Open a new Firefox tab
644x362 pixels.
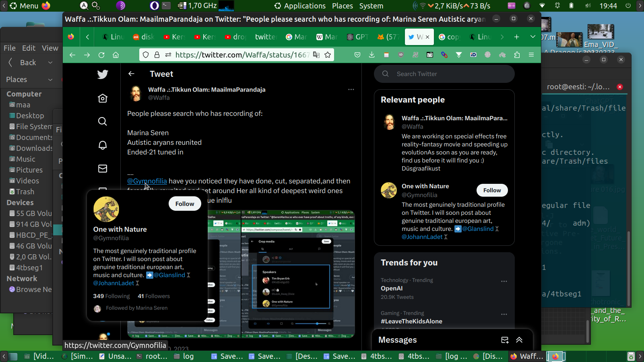516,37
